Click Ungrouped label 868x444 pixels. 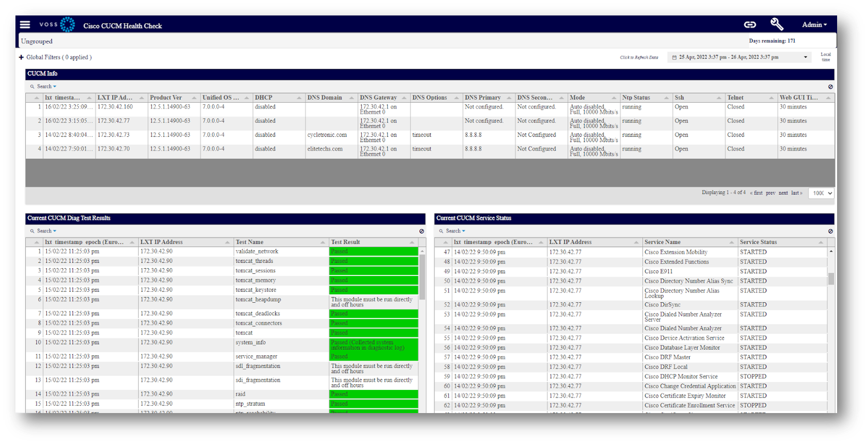pos(37,41)
